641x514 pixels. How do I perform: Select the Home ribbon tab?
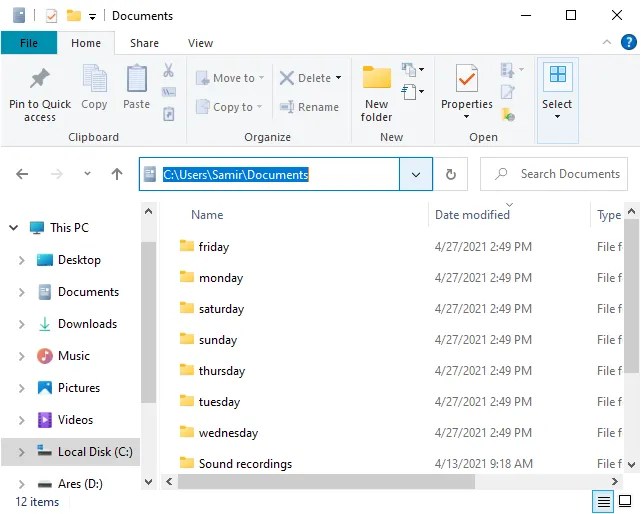86,43
